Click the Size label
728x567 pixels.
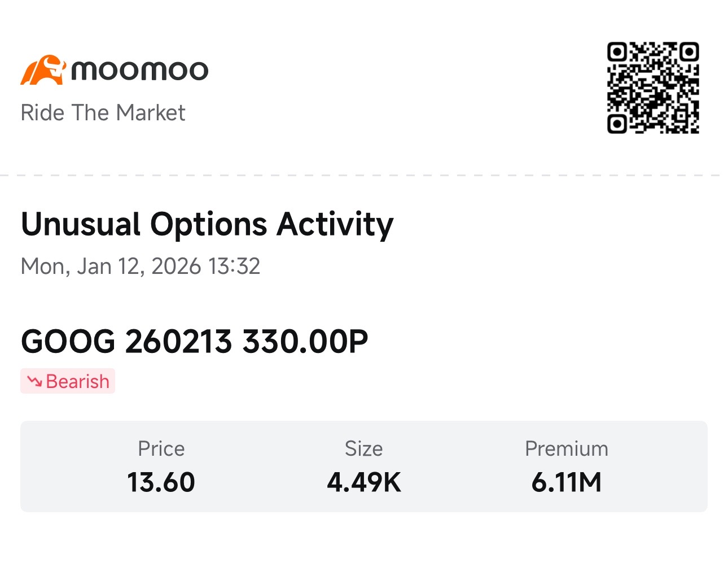point(364,449)
